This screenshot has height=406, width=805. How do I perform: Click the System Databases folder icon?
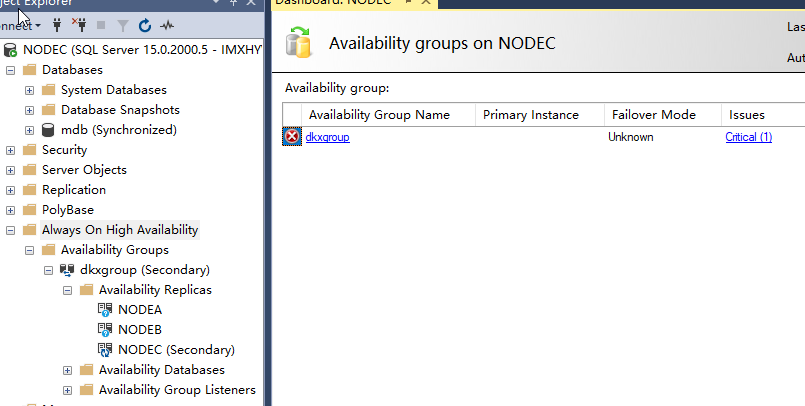point(49,89)
